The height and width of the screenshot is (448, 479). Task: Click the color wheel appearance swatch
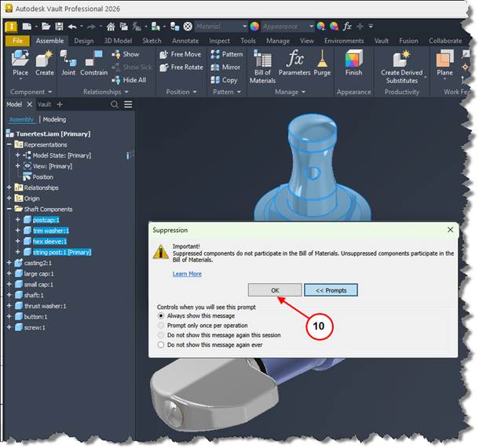tap(254, 27)
